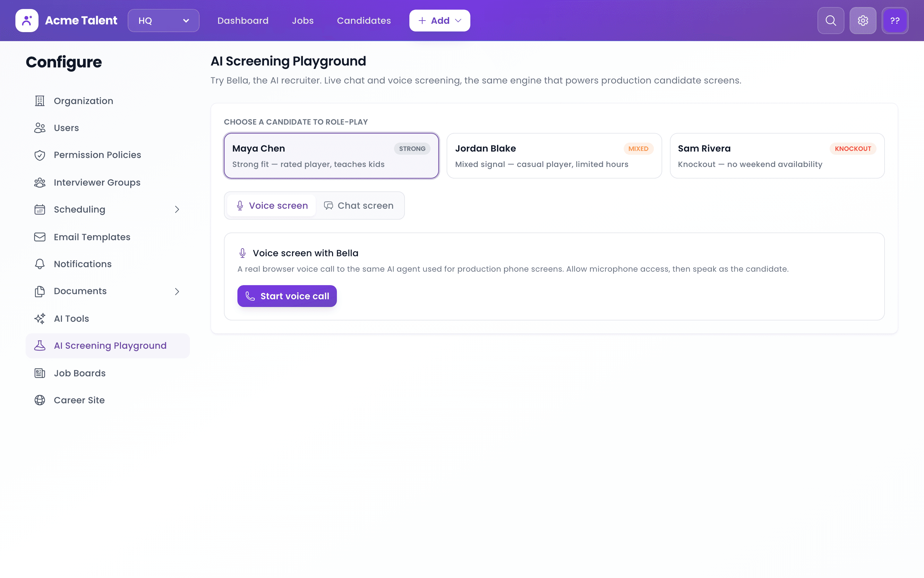Click the Configure sidebar heading
The image size is (924, 578).
[x=64, y=62]
